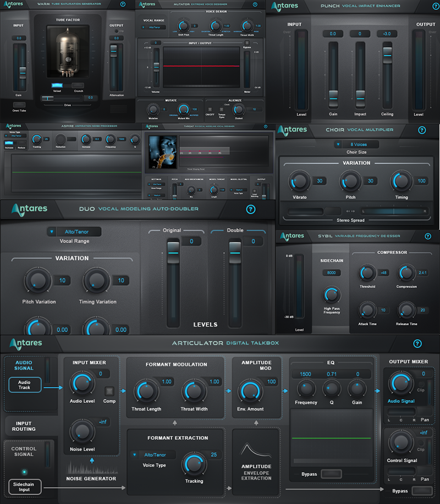Click the Choir Timing knob
This screenshot has height=504, width=440.
click(x=401, y=181)
